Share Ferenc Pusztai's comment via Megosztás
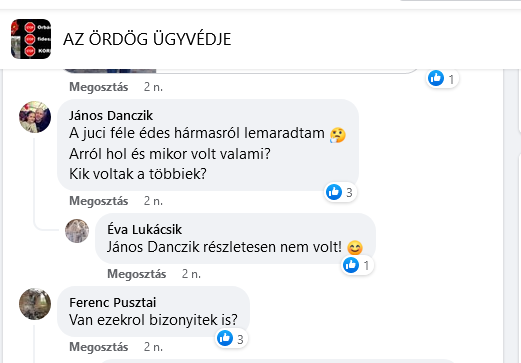The image size is (521, 363). pos(98,347)
